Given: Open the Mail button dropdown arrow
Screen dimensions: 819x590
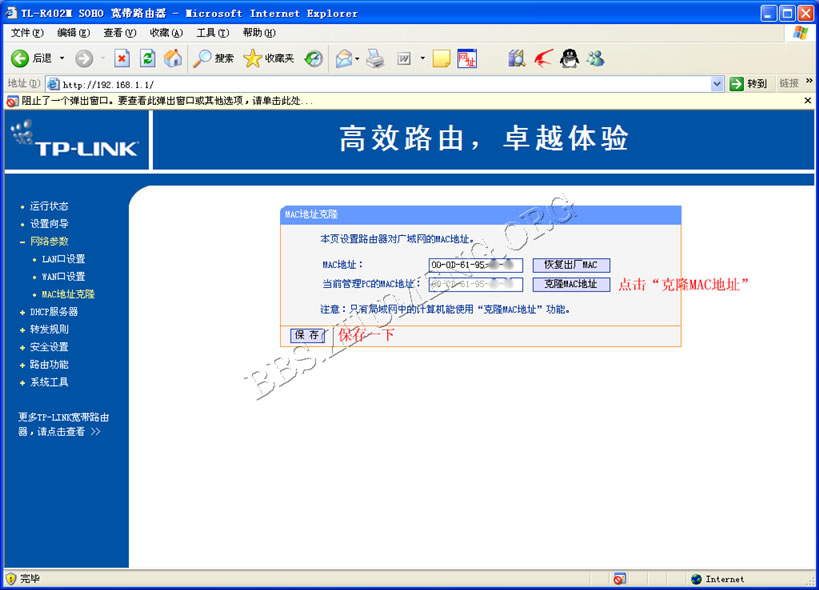Looking at the screenshot, I should click(357, 58).
